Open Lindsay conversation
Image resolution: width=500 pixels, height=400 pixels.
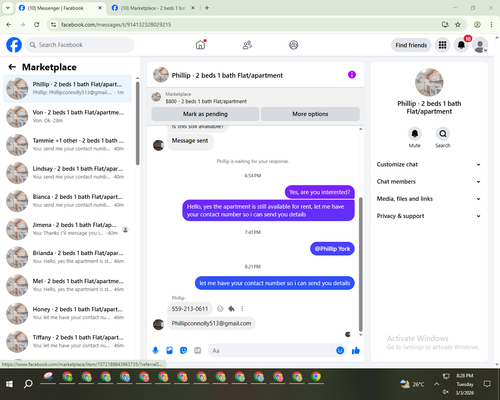point(67,173)
